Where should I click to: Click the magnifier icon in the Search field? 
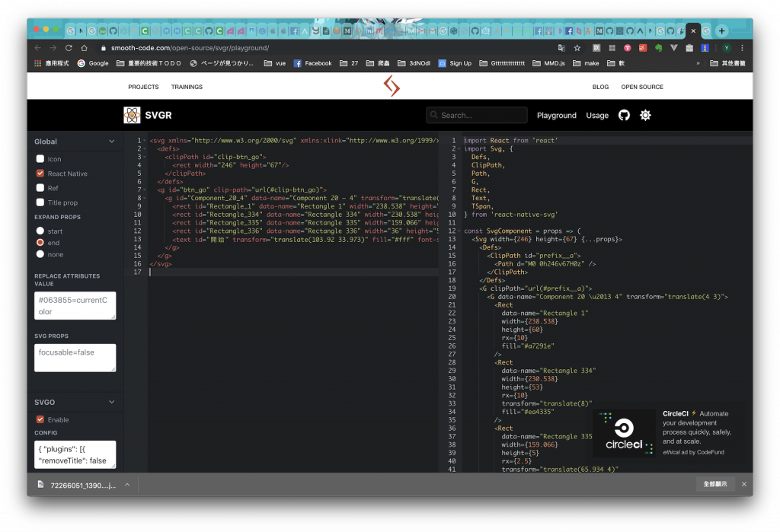pos(433,115)
